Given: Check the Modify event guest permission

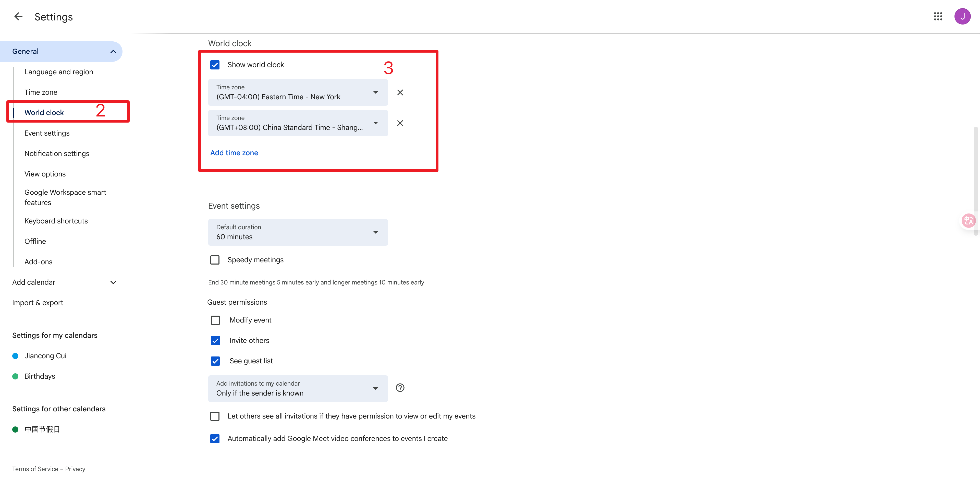Looking at the screenshot, I should (215, 320).
